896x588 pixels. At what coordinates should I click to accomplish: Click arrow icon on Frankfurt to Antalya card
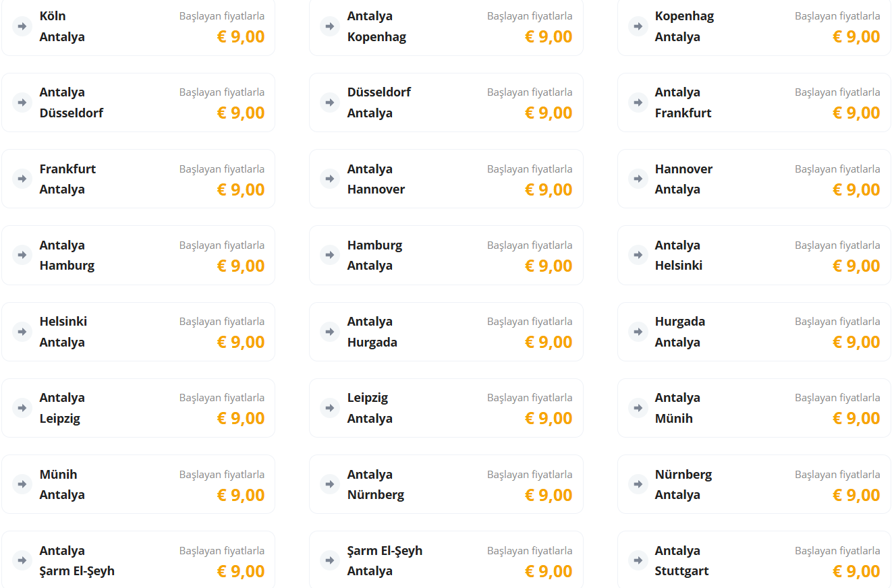22,179
